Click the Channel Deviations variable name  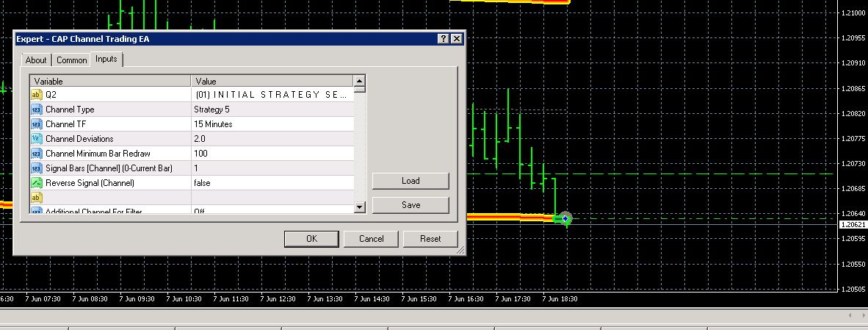tap(79, 139)
